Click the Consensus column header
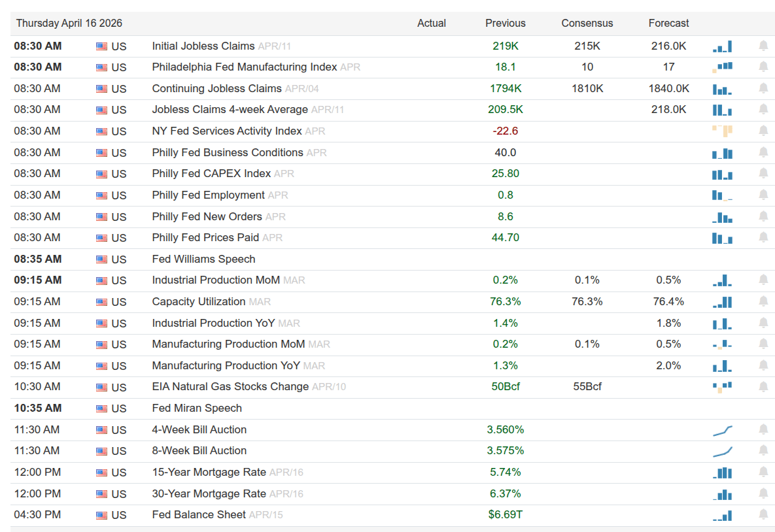This screenshot has height=532, width=775. [x=587, y=24]
